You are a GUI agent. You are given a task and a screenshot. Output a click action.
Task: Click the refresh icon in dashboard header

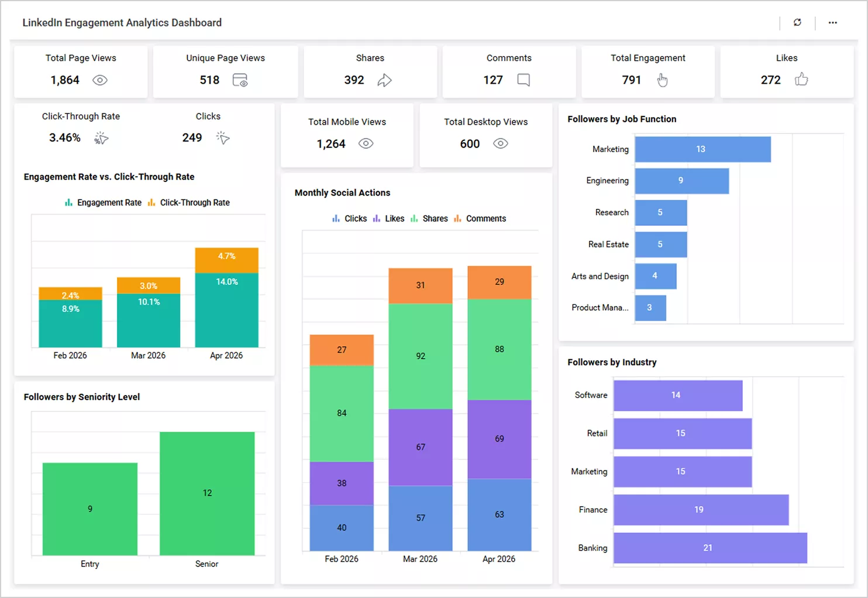(x=797, y=22)
